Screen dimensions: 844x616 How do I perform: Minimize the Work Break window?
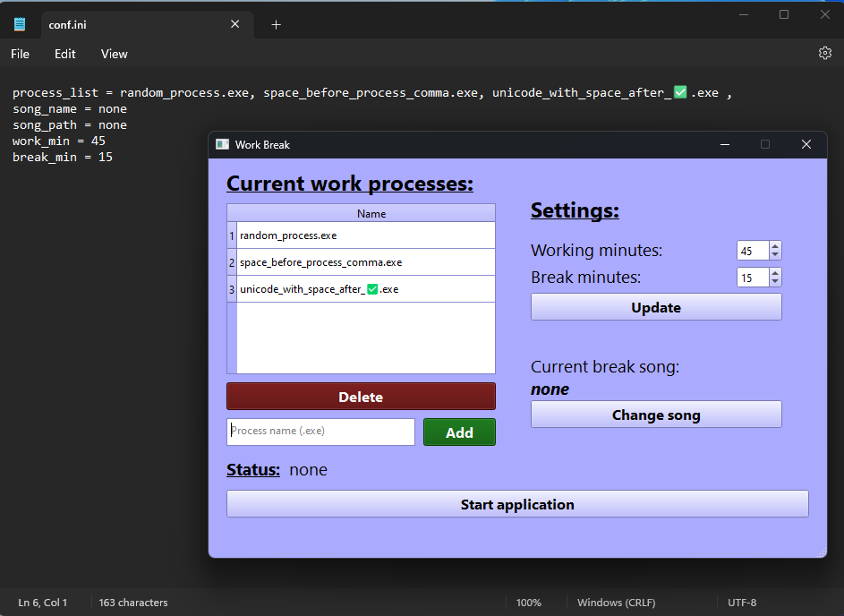(x=725, y=144)
